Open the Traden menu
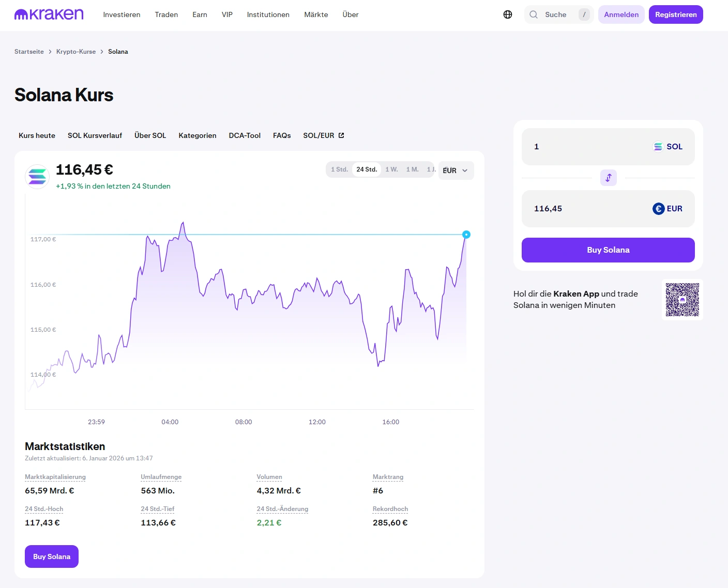This screenshot has width=728, height=588. (x=166, y=14)
